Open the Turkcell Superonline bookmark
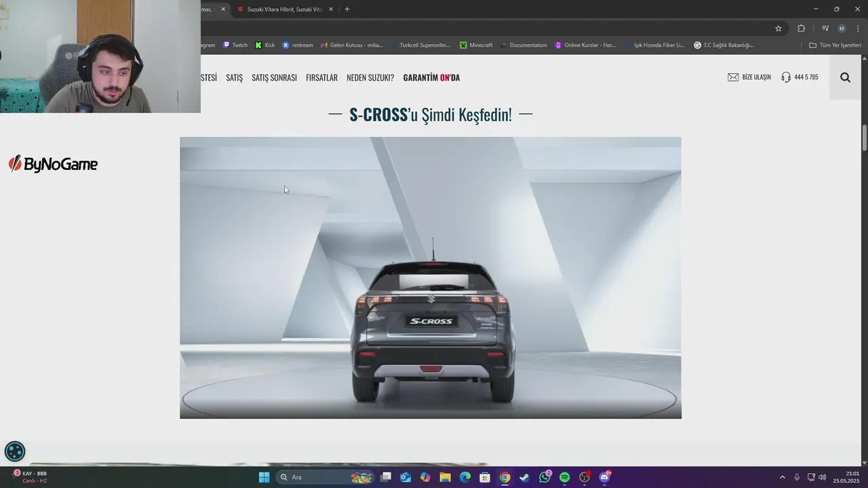This screenshot has height=488, width=868. click(420, 45)
